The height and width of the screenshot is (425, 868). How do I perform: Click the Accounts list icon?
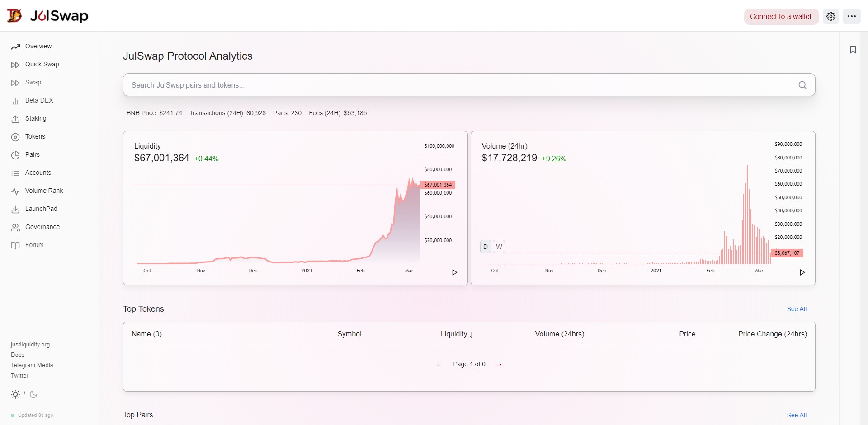(x=15, y=173)
